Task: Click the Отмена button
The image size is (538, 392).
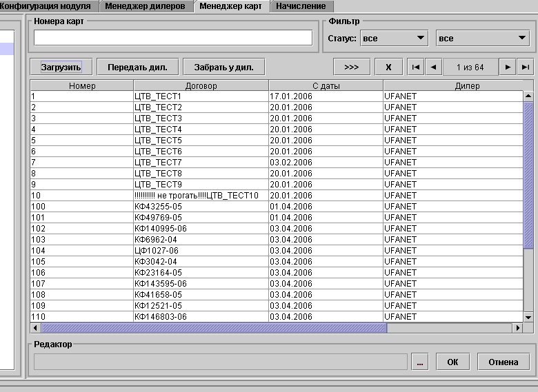Action: [503, 362]
